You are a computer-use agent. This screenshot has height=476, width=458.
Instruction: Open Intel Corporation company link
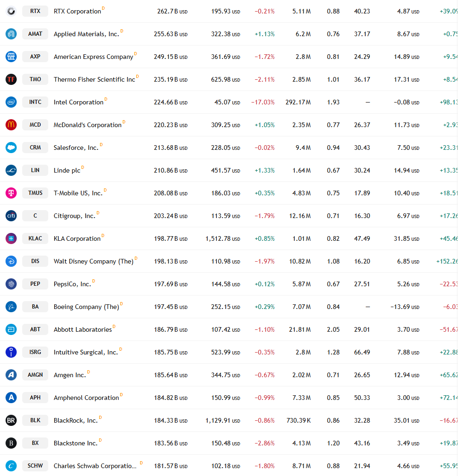point(78,103)
